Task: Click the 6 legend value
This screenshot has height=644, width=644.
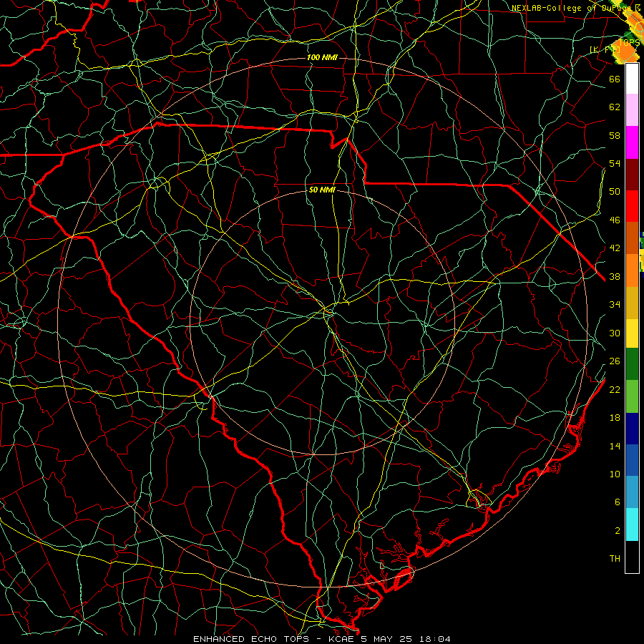Action: (617, 502)
